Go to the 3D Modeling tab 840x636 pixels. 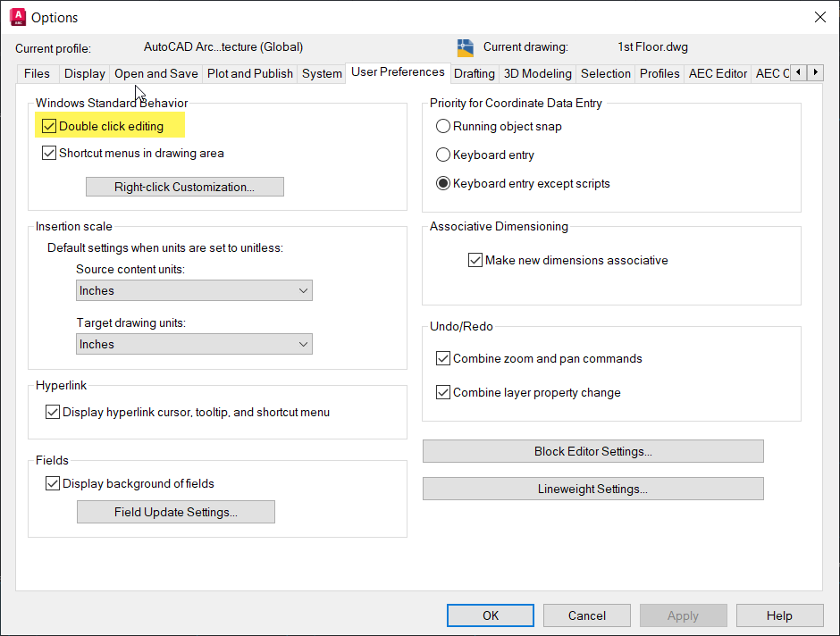point(537,73)
